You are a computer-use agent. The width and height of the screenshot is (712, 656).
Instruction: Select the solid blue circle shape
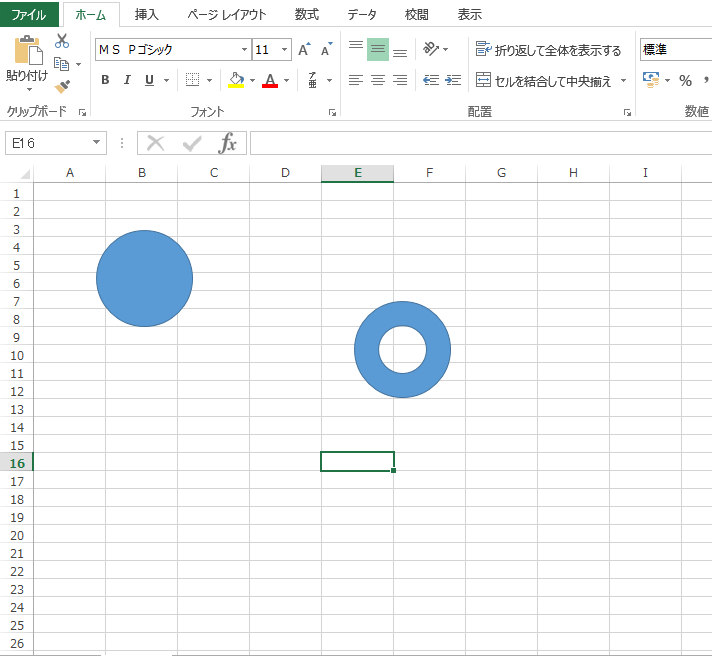[x=144, y=278]
